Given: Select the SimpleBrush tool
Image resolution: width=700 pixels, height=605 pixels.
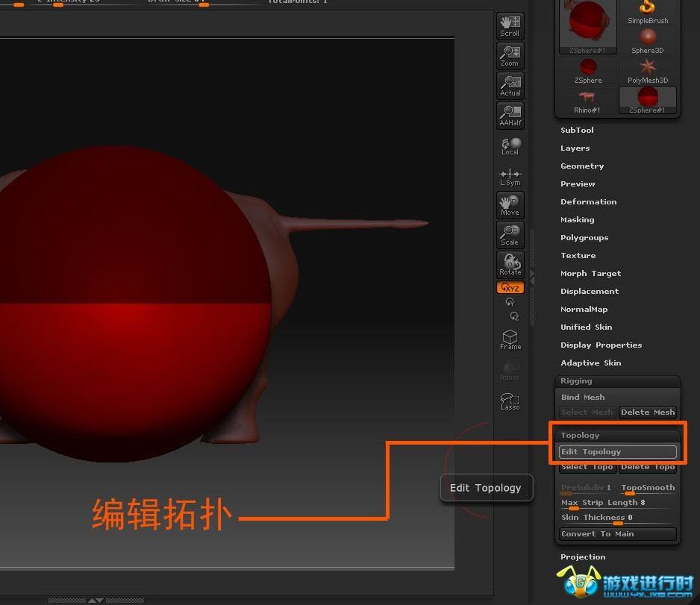Looking at the screenshot, I should (648, 13).
